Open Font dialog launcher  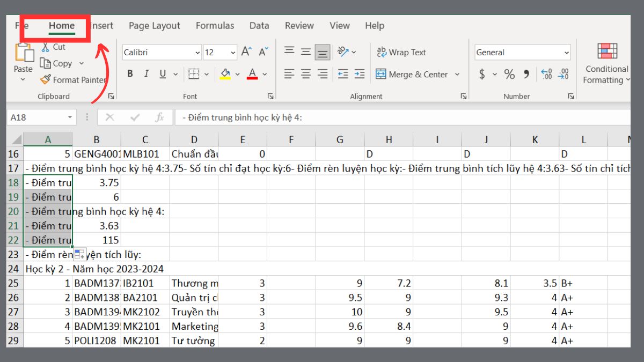click(x=270, y=97)
